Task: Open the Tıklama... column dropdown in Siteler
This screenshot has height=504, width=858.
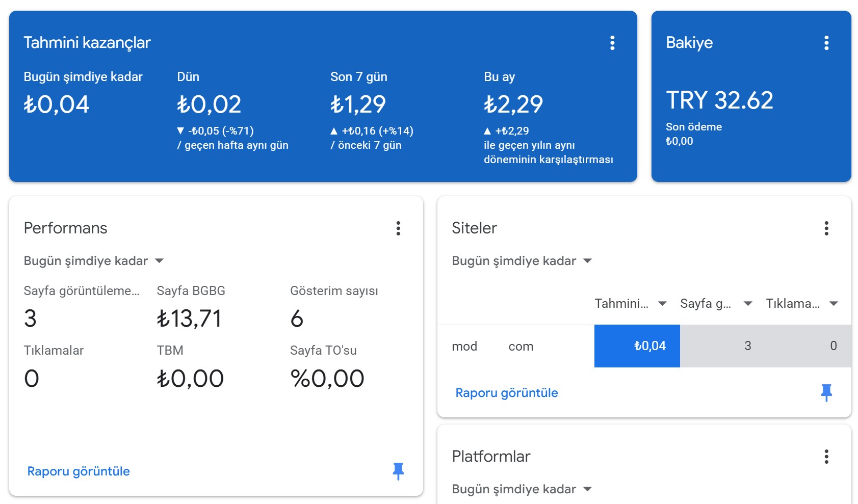Action: [802, 304]
